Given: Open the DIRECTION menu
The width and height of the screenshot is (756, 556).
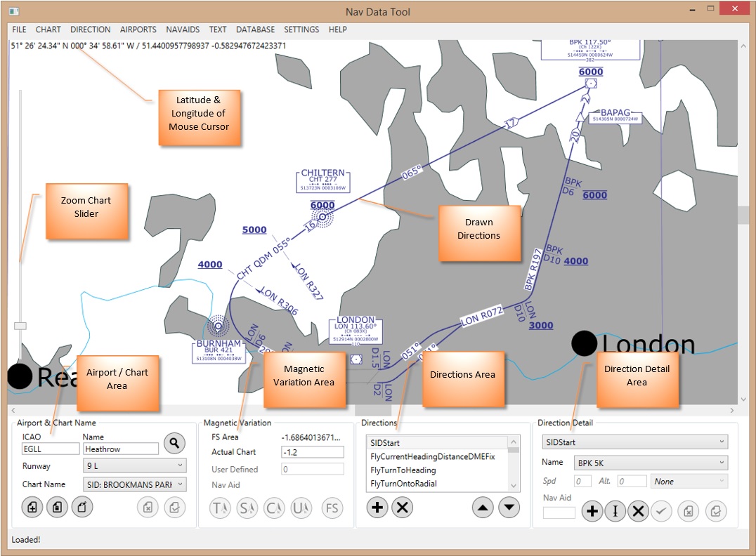Looking at the screenshot, I should (90, 29).
